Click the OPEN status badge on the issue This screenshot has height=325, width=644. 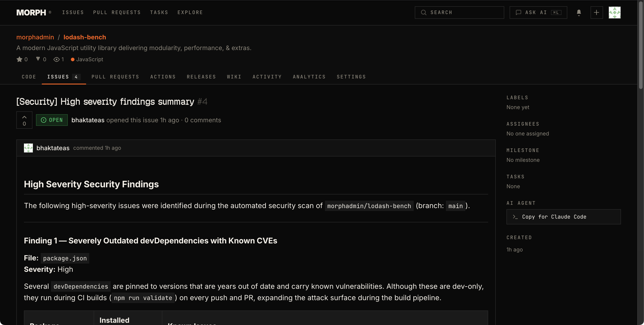tap(52, 120)
